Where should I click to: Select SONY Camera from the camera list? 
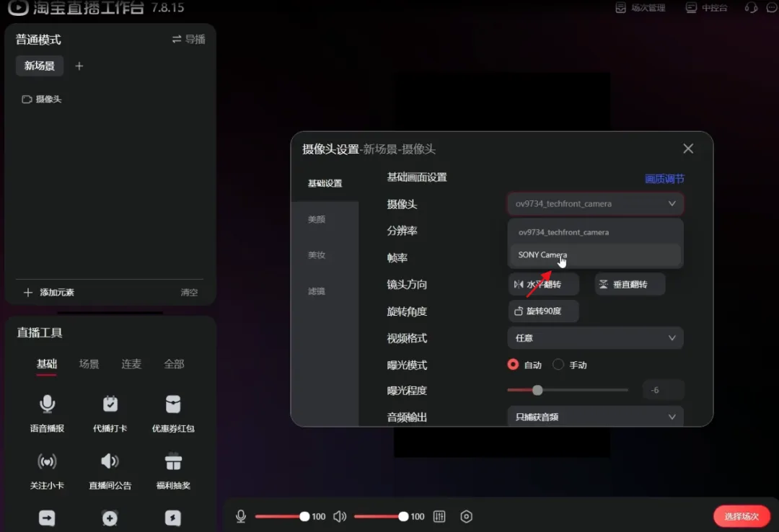coord(542,254)
